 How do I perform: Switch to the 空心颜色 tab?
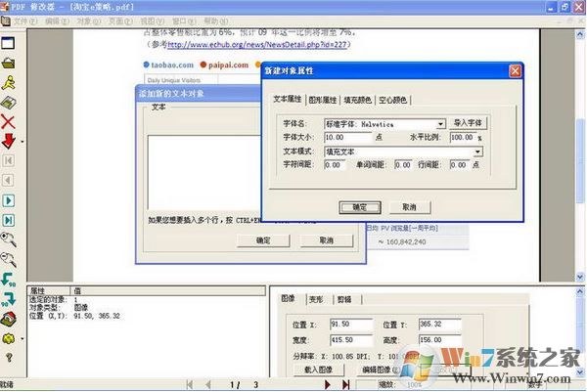392,100
